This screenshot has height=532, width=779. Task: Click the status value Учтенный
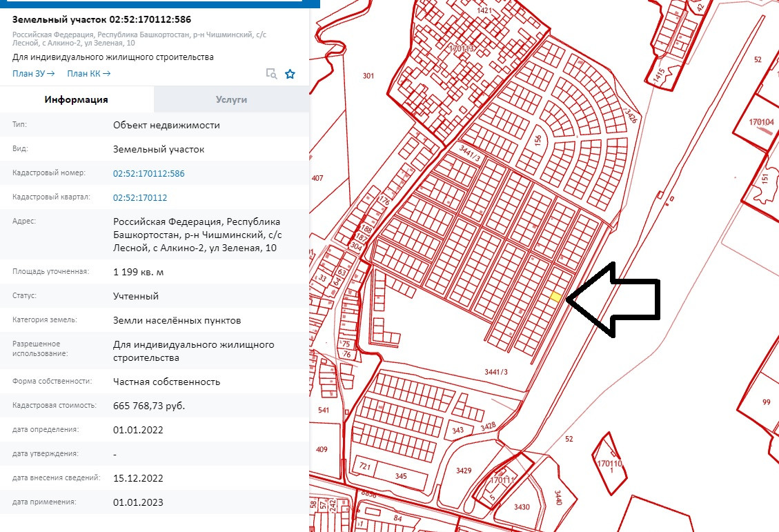tap(136, 296)
